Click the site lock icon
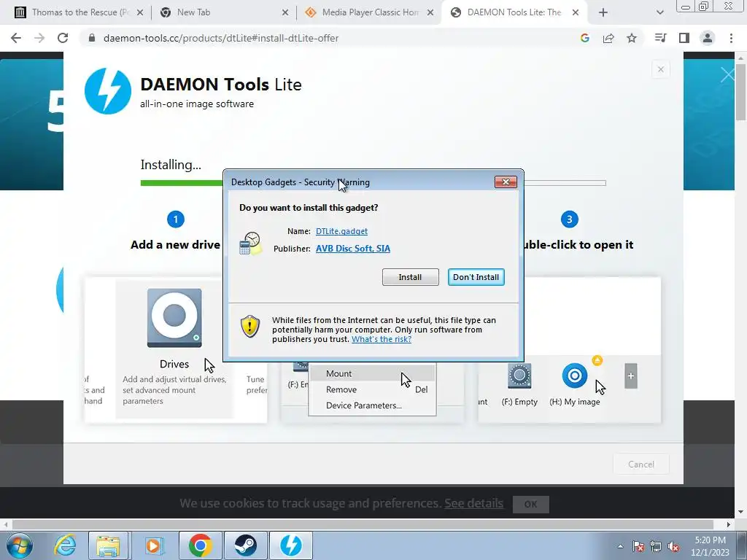747x560 pixels. [x=93, y=38]
